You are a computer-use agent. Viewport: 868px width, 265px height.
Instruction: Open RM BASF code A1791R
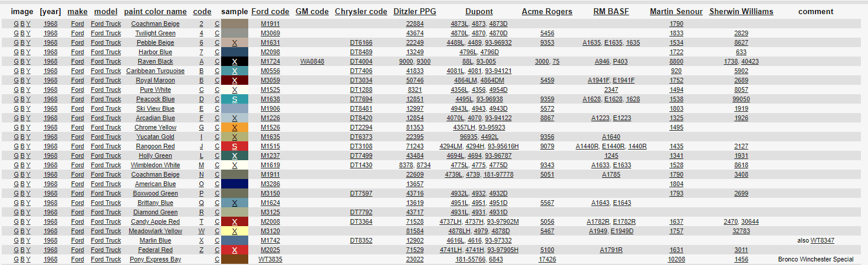pyautogui.click(x=611, y=250)
